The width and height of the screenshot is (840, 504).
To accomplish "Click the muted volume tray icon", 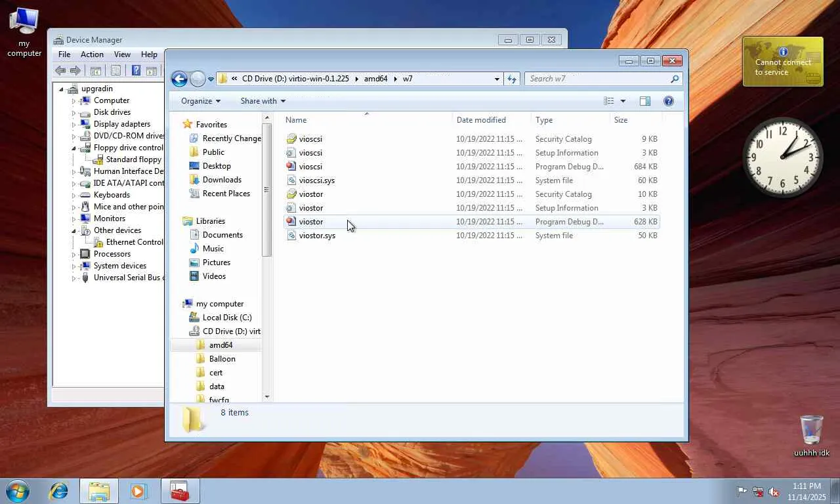I will point(774,492).
